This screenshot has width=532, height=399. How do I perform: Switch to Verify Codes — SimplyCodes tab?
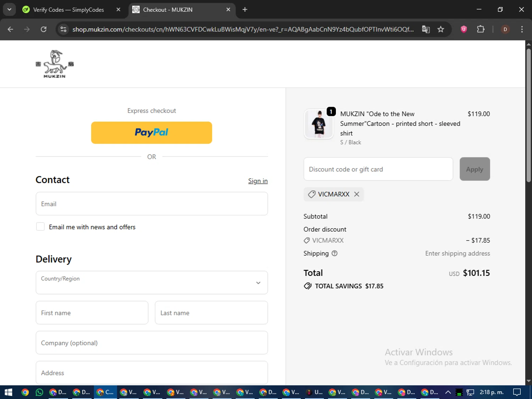68,10
